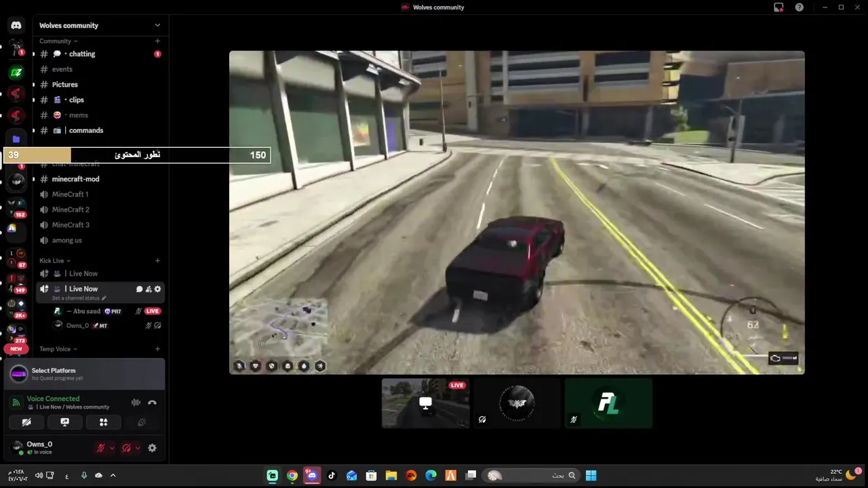Open the commands text channel
Viewport: 868px width, 488px height.
100,130
